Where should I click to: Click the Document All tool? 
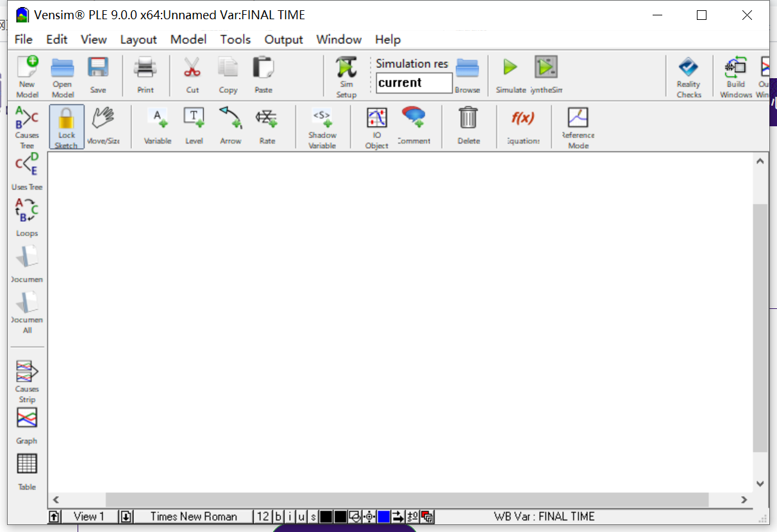pos(27,312)
